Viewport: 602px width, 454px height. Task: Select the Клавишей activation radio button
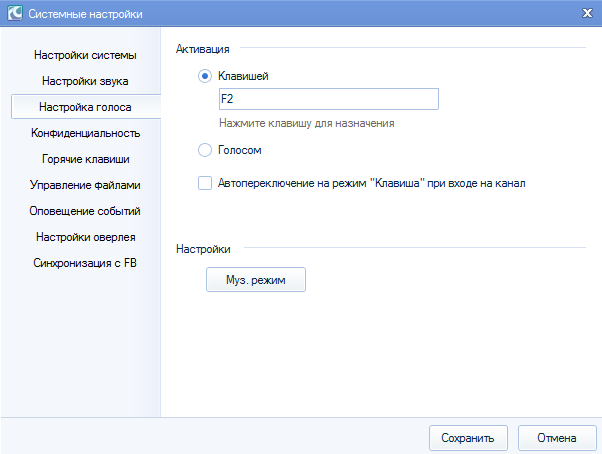pos(205,76)
